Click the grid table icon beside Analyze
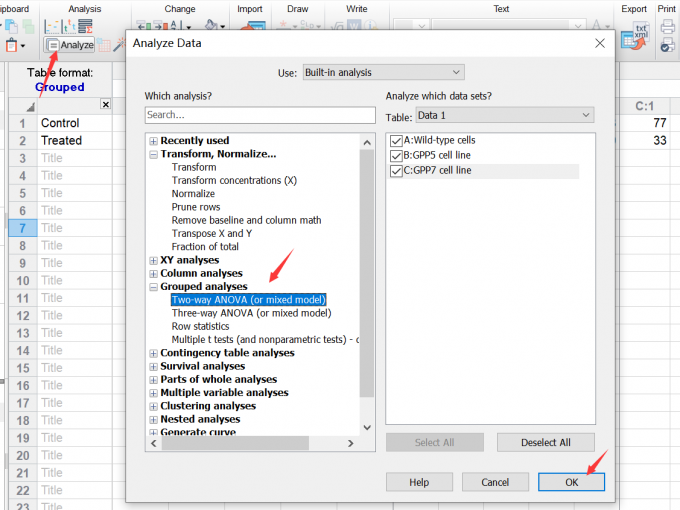 click(104, 45)
